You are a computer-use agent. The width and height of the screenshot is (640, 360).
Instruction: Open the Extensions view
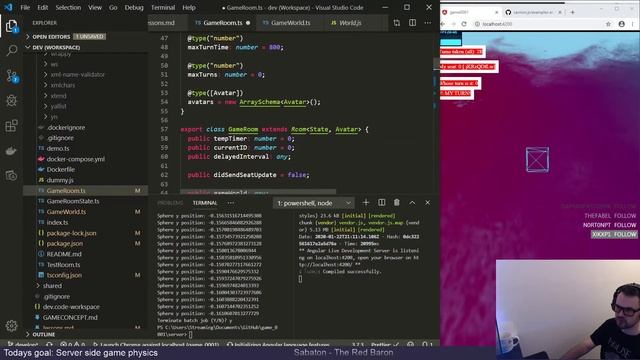click(x=11, y=126)
